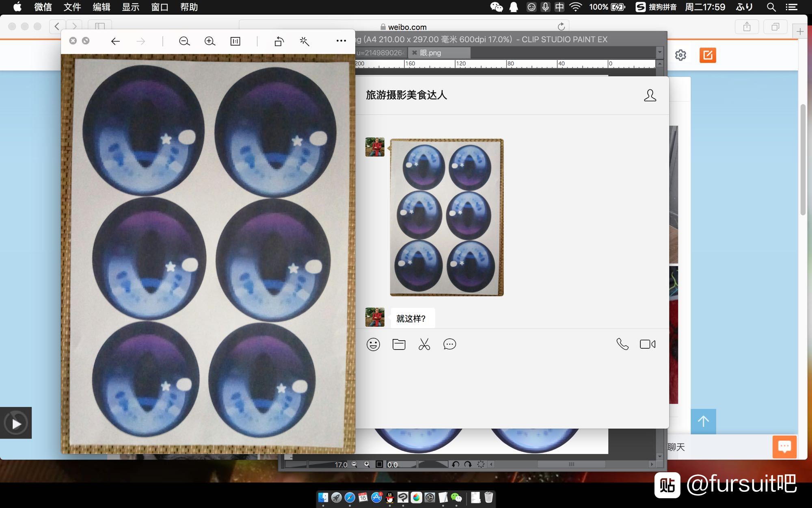Click the orange compose post button
812x508 pixels.
pos(708,55)
